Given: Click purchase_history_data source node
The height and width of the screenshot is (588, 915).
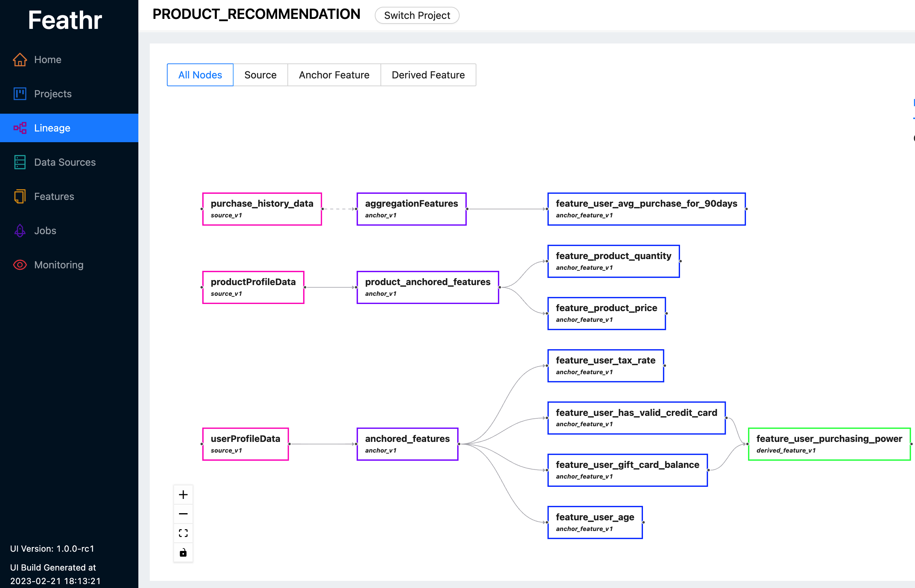Looking at the screenshot, I should pos(264,207).
